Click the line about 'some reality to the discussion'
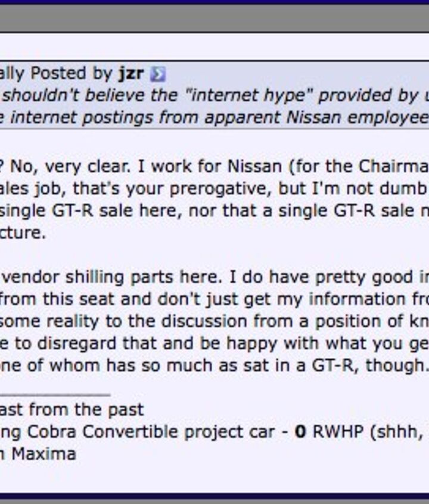Image resolution: width=429 pixels, height=504 pixels. coord(214,321)
